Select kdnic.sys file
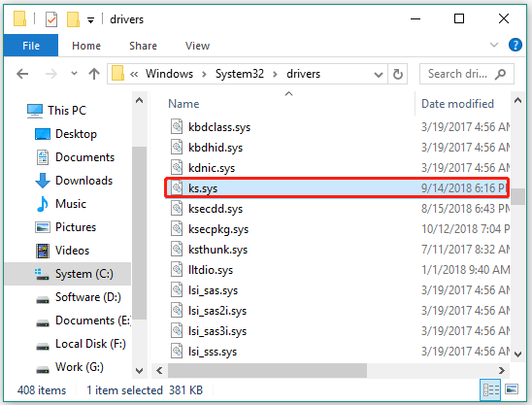This screenshot has width=532, height=405. [x=212, y=168]
